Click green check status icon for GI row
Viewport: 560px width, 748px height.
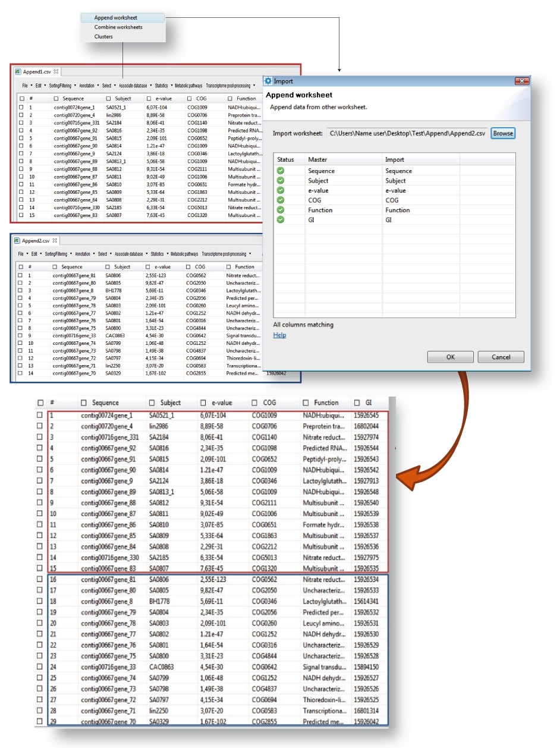(x=281, y=219)
